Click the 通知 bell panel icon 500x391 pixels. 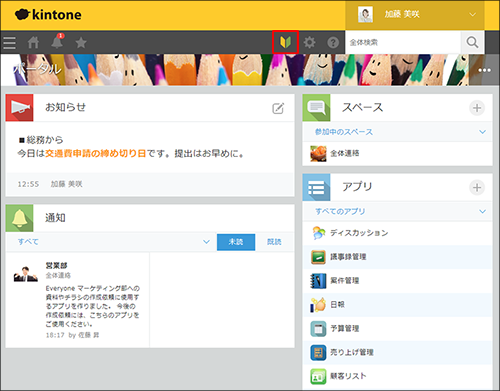[19, 218]
